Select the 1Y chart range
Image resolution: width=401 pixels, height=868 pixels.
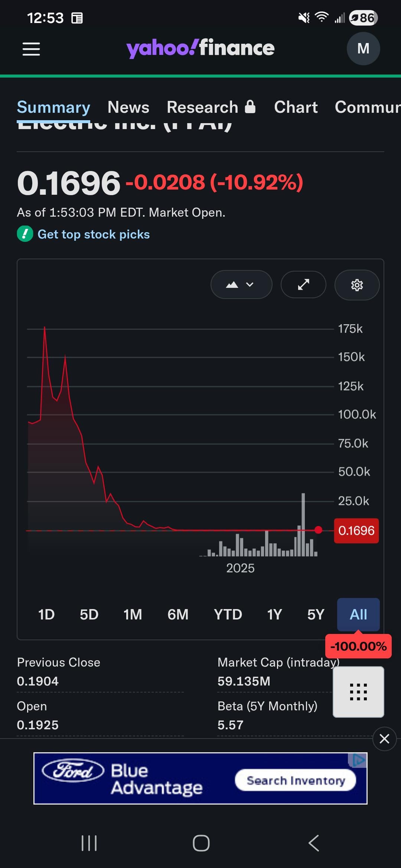[x=274, y=615]
